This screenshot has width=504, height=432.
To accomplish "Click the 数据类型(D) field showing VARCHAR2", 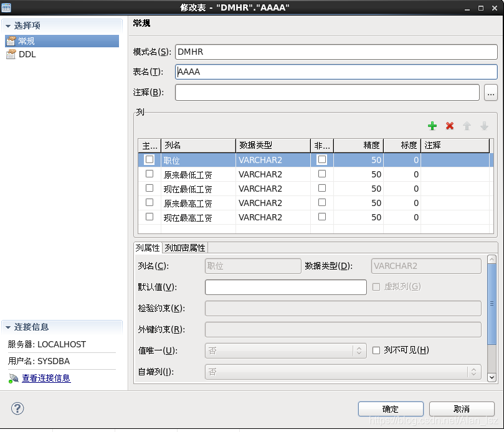I will 426,266.
